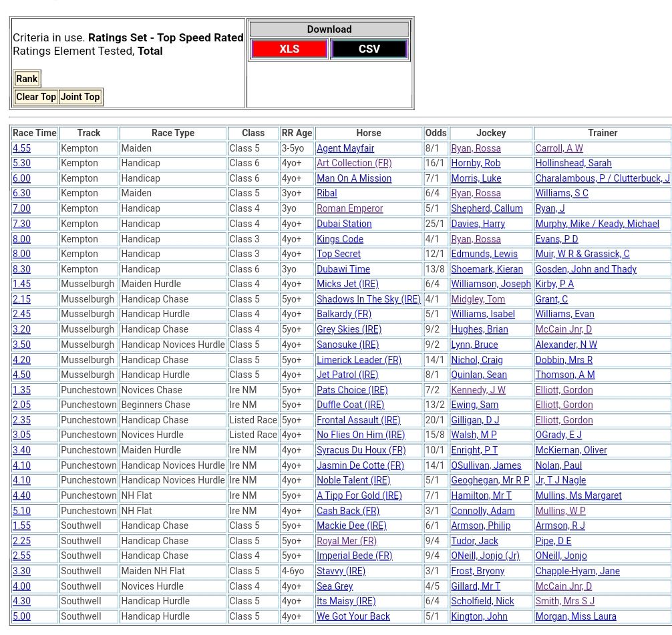View jockey Frost, Bryony profile
The width and height of the screenshot is (672, 635).
(477, 571)
